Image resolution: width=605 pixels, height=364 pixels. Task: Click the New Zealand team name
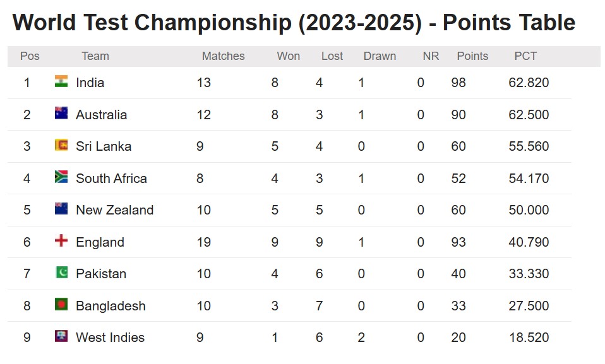[x=114, y=210]
